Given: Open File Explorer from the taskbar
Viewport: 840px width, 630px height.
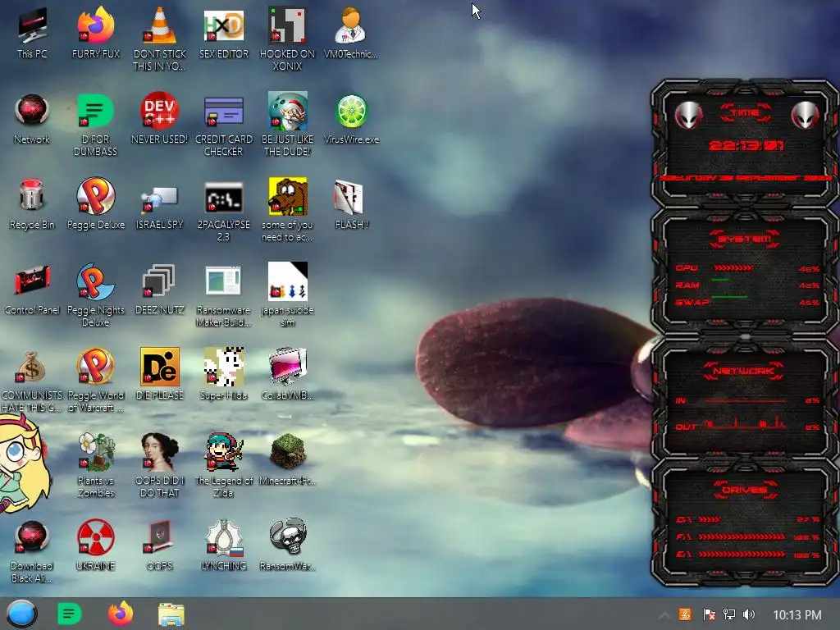Looking at the screenshot, I should pos(171,614).
